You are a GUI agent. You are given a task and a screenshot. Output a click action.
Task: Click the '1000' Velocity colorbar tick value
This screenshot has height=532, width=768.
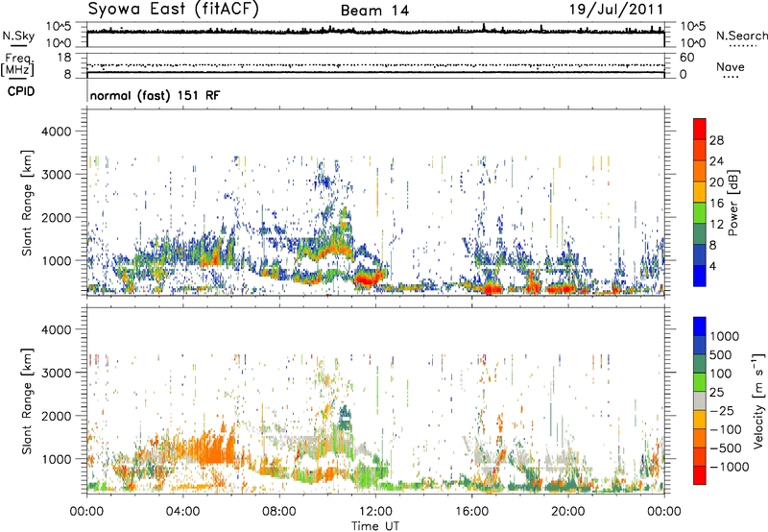725,336
